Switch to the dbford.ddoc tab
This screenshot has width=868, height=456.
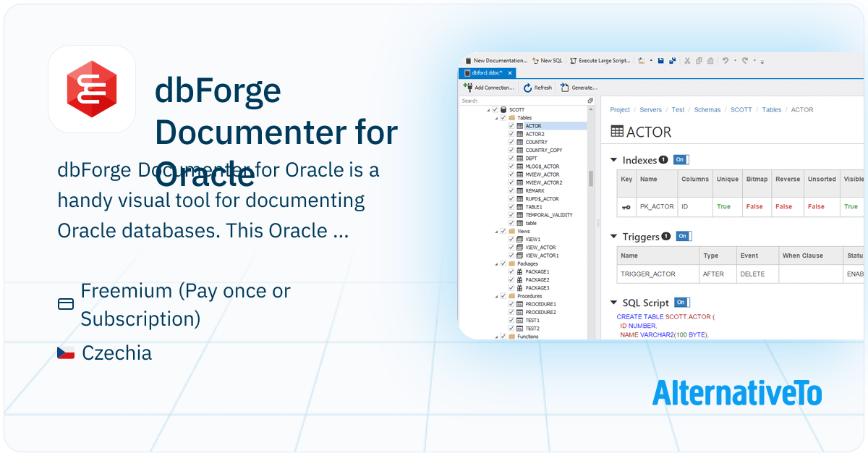(x=487, y=73)
